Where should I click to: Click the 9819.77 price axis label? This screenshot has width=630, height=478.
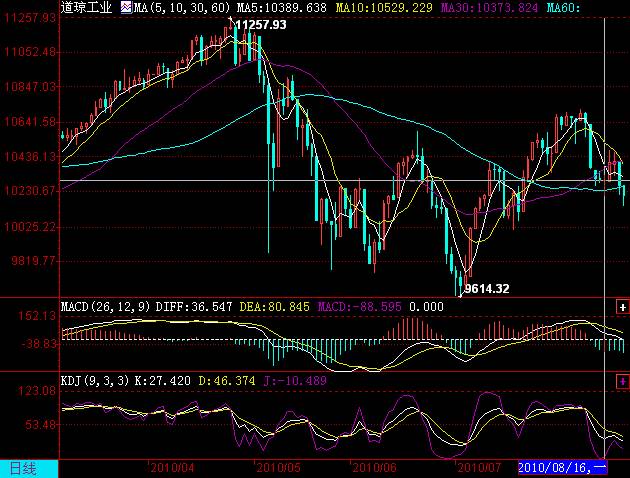click(x=33, y=261)
